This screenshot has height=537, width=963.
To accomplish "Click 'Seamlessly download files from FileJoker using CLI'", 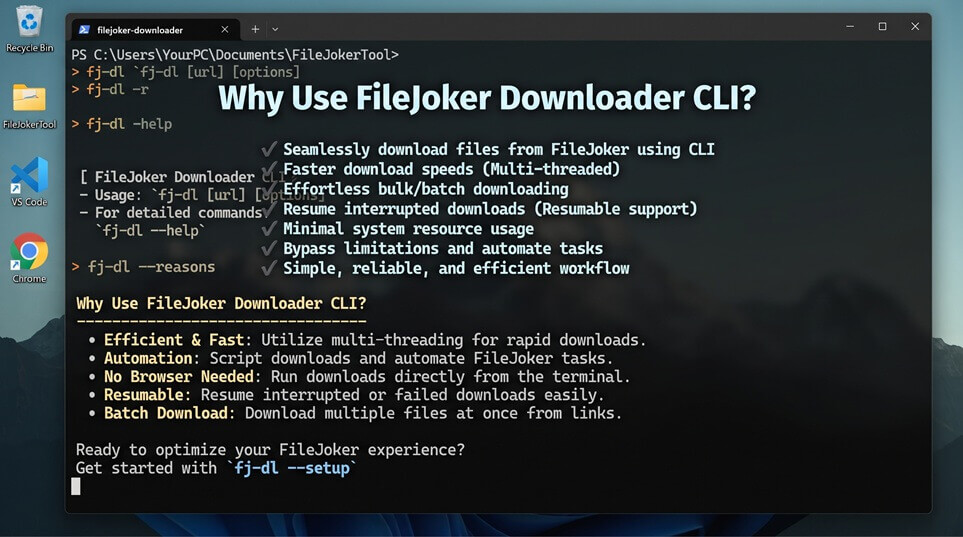I will coord(499,149).
